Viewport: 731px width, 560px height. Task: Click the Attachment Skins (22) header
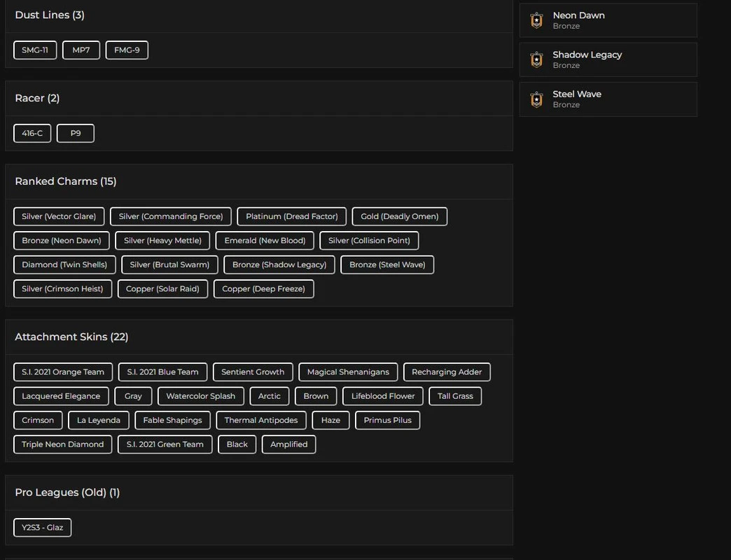click(71, 337)
